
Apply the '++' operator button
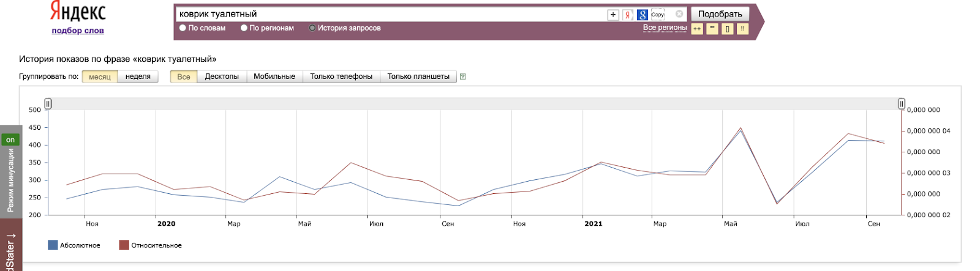697,29
